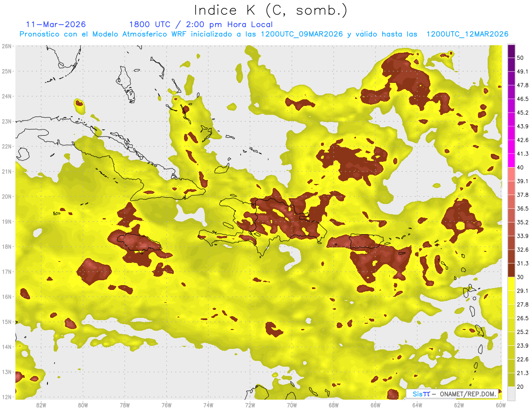This screenshot has width=532, height=411.
Task: Click the "36.5" color scale value
Action: (x=522, y=208)
